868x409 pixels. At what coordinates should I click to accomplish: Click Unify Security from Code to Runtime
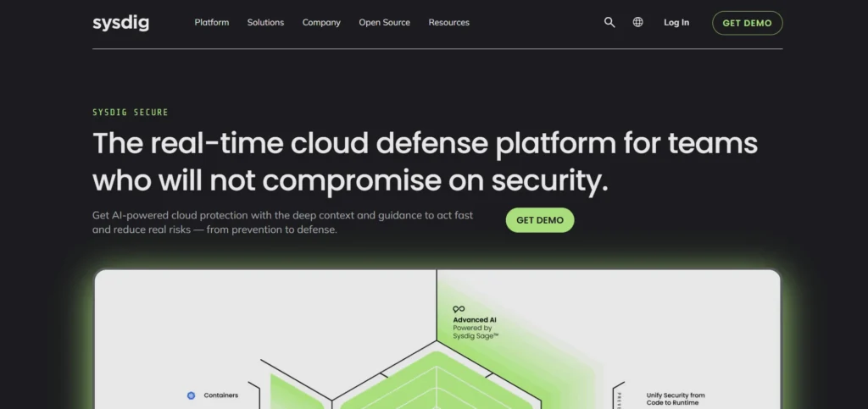(676, 400)
